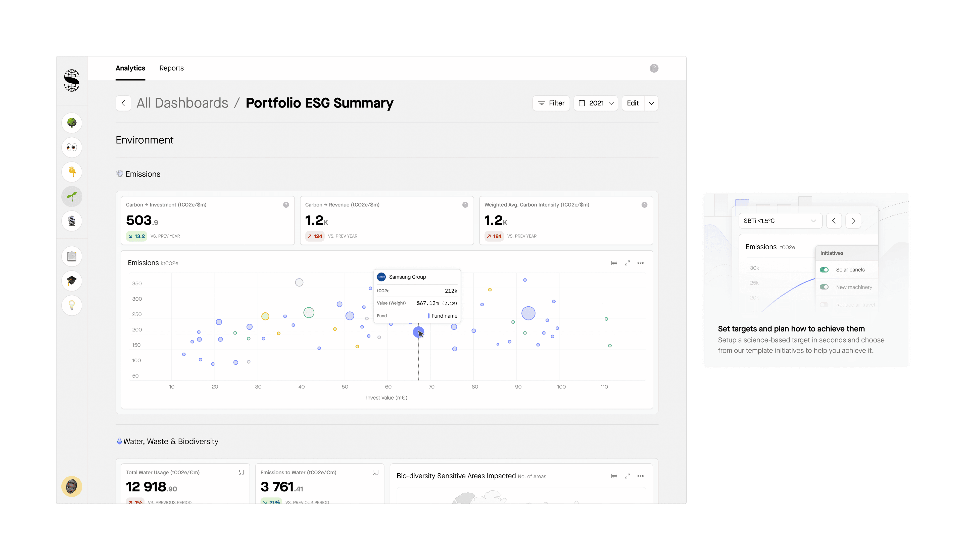Toggle the Reduce air travel initiative

point(824,305)
